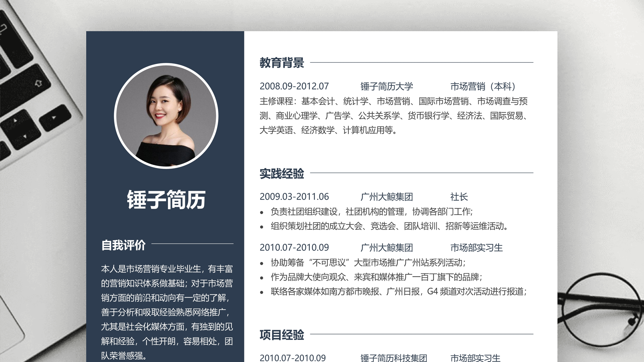Click the line 队荣誉感强。

click(x=124, y=356)
